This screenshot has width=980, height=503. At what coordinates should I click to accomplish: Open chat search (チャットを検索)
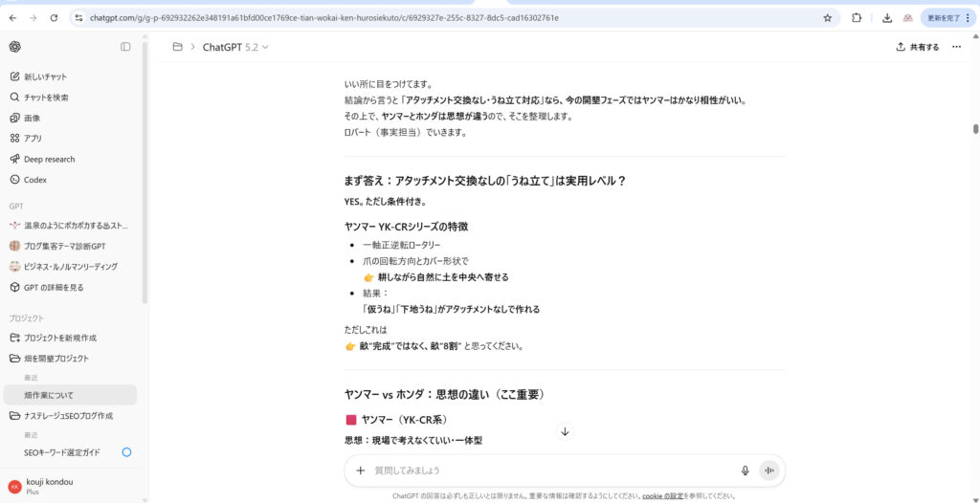46,98
